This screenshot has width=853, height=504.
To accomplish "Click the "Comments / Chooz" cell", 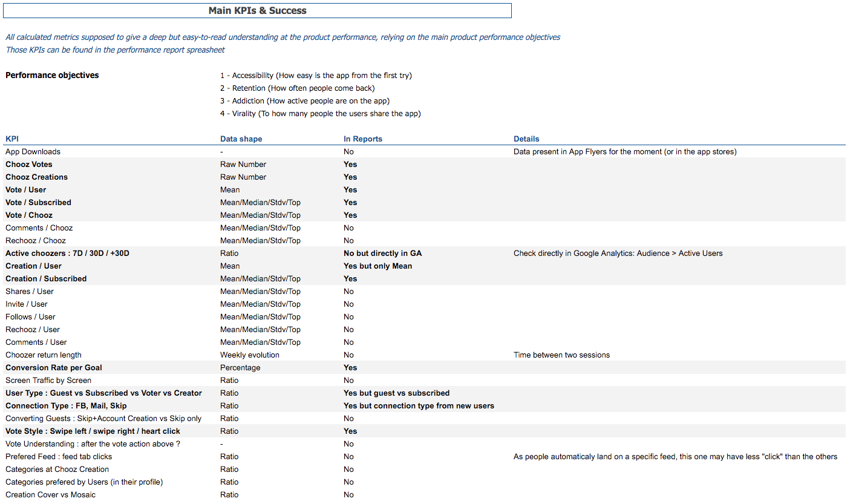I will (x=39, y=228).
